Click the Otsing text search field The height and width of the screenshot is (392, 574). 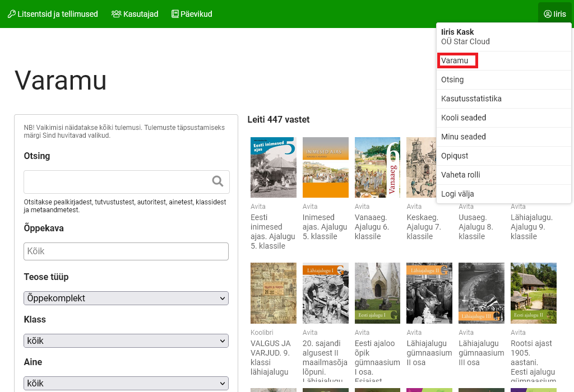115,181
